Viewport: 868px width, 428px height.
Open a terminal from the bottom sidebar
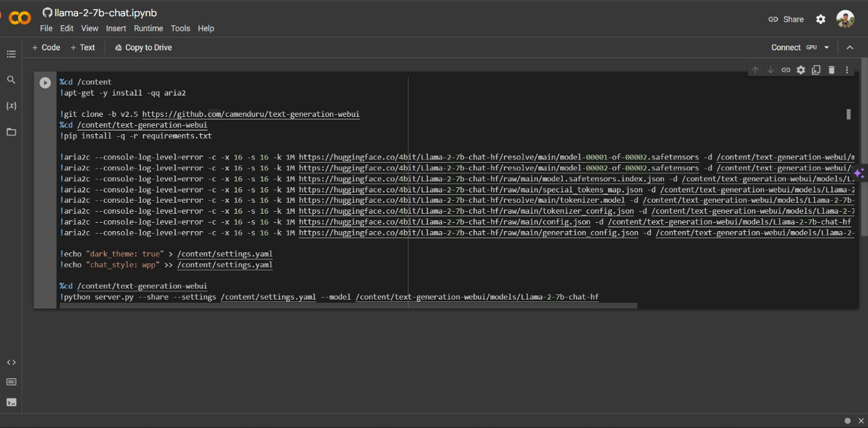pyautogui.click(x=11, y=402)
